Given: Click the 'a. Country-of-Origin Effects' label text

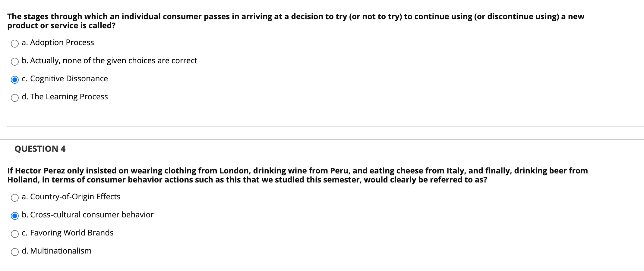Looking at the screenshot, I should 75,197.
